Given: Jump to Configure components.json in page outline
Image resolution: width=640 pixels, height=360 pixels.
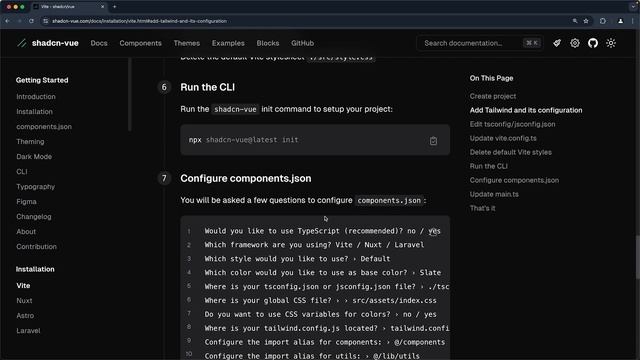Looking at the screenshot, I should point(514,180).
